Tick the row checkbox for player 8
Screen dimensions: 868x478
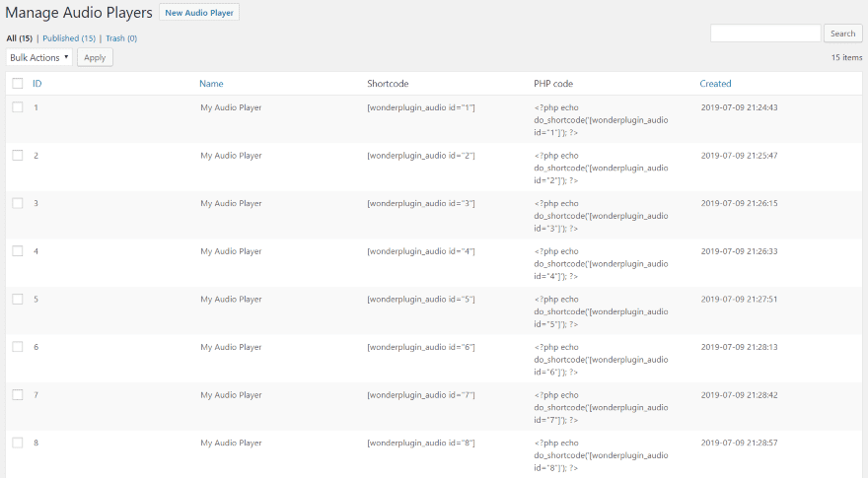pyautogui.click(x=18, y=443)
